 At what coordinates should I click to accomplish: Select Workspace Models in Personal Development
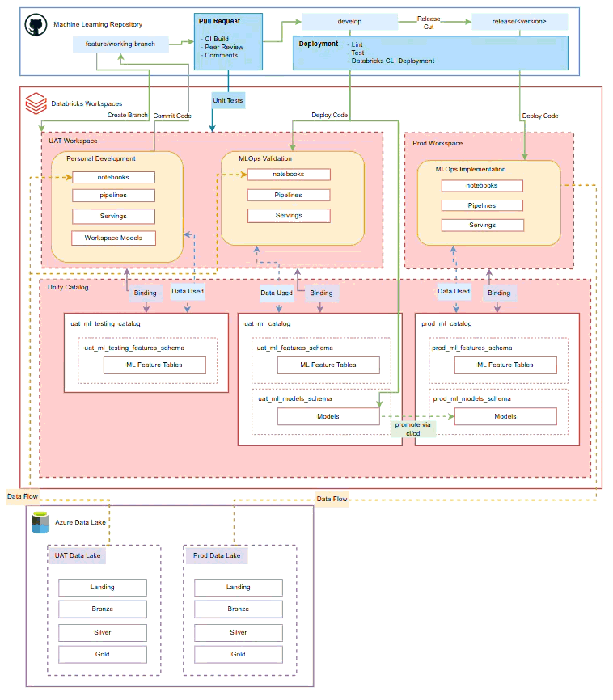click(x=113, y=238)
